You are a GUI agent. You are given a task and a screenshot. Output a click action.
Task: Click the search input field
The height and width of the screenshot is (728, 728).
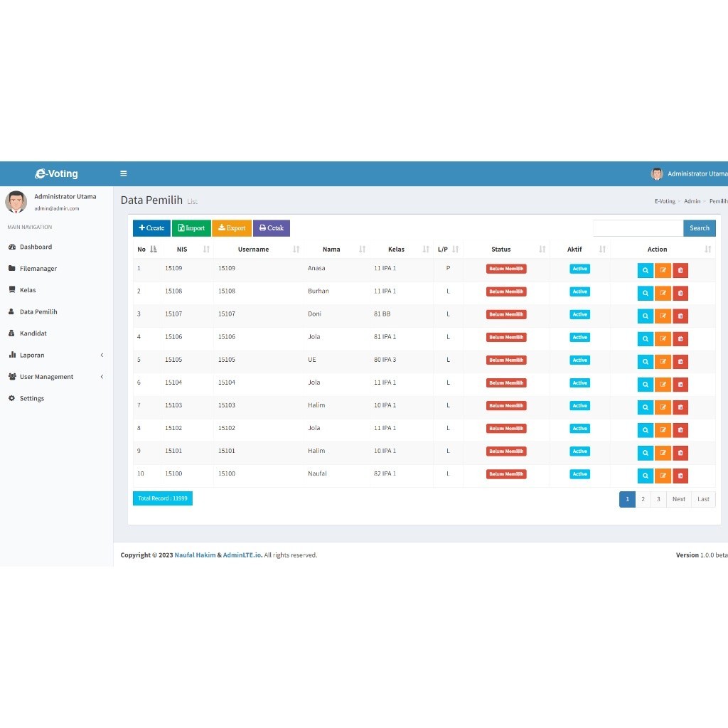[x=638, y=228]
